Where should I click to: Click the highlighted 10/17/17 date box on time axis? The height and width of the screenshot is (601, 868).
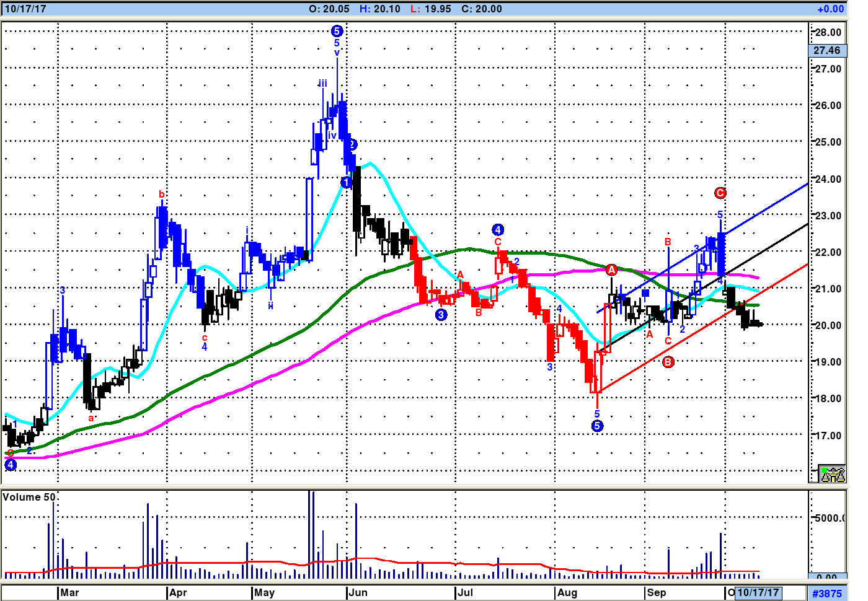pos(758,593)
